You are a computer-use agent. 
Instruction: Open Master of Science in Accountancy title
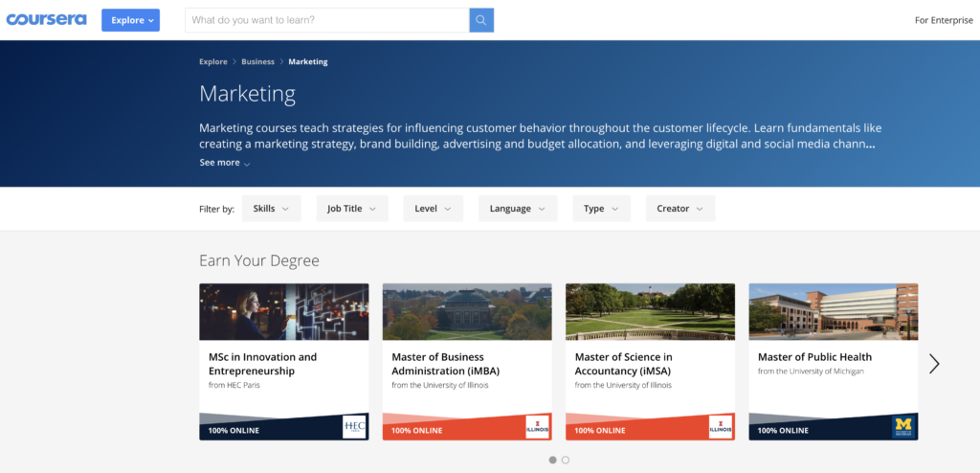pos(624,364)
